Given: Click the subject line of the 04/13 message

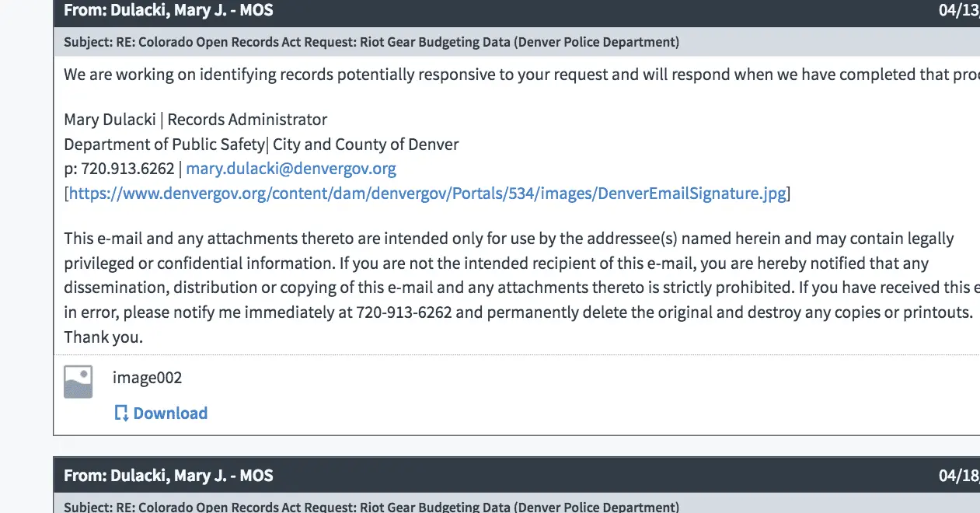Looking at the screenshot, I should (x=371, y=42).
